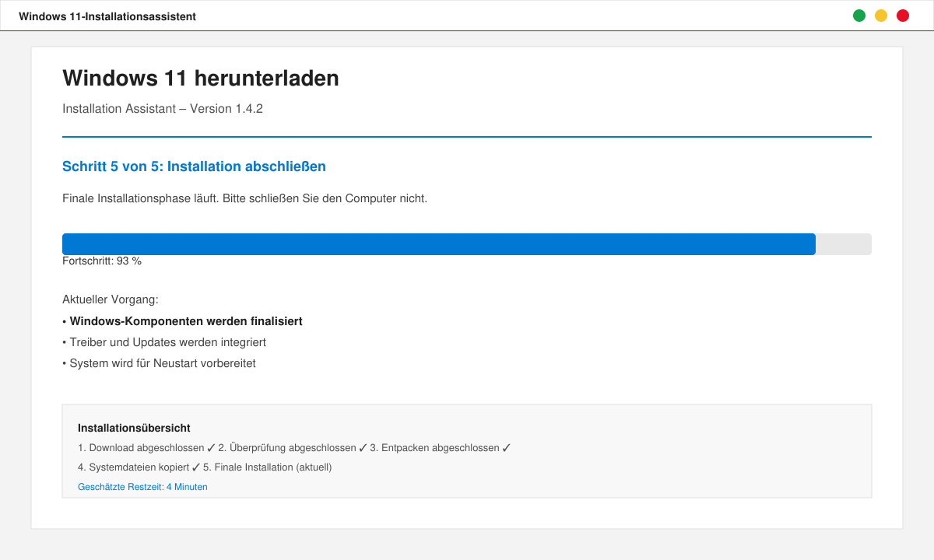
Task: Click the blue installation progress bar
Action: (x=467, y=244)
